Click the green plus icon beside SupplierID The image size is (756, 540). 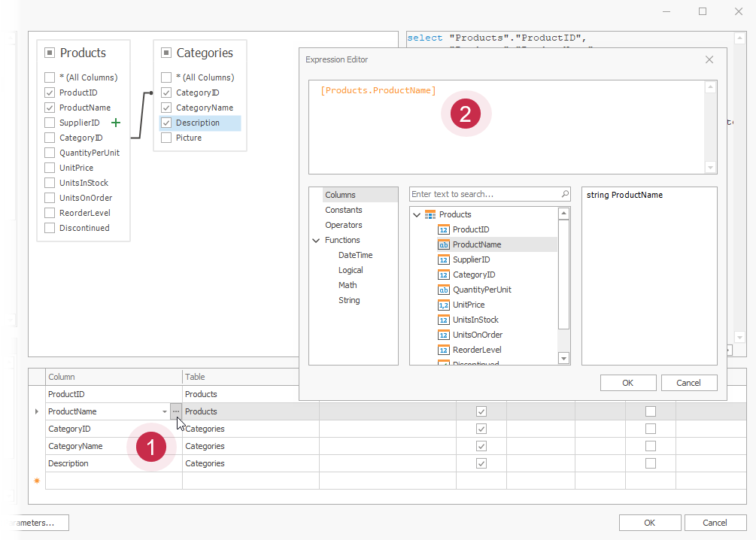(x=116, y=122)
